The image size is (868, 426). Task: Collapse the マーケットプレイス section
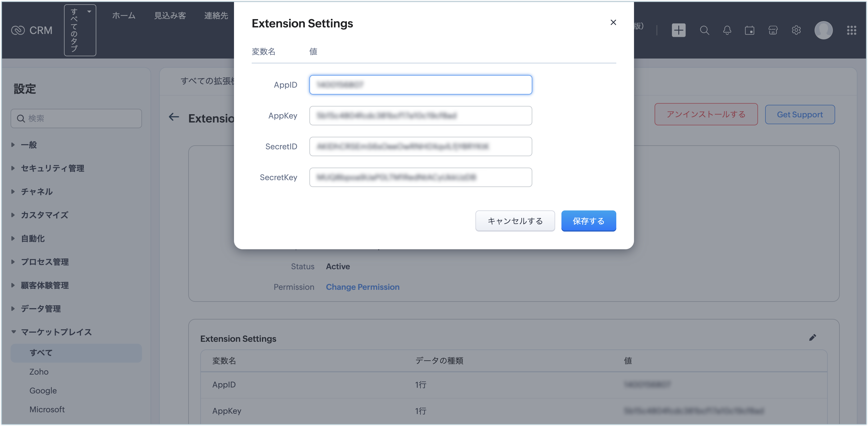56,332
